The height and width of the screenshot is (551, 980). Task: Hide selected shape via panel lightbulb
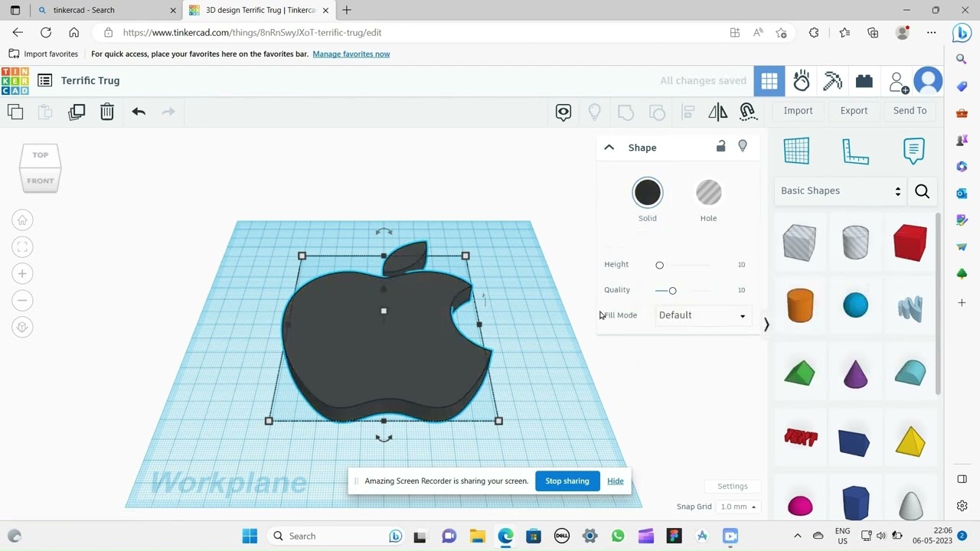pyautogui.click(x=743, y=146)
